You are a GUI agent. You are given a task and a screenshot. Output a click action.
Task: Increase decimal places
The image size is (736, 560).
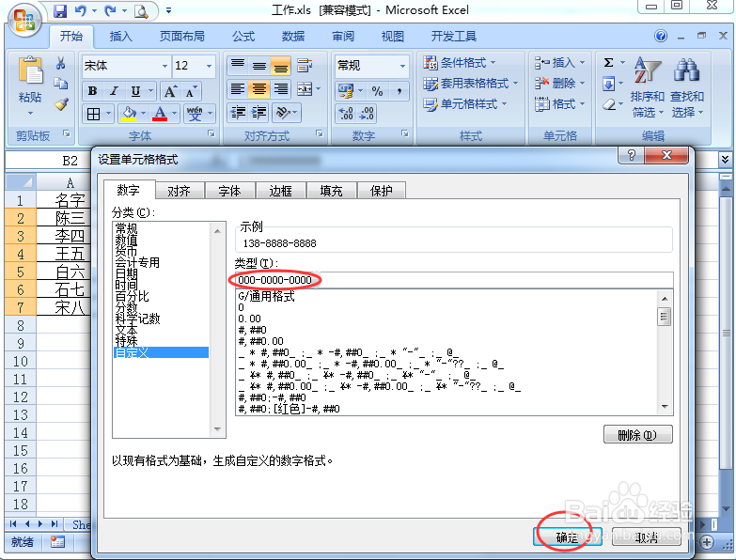tap(346, 113)
